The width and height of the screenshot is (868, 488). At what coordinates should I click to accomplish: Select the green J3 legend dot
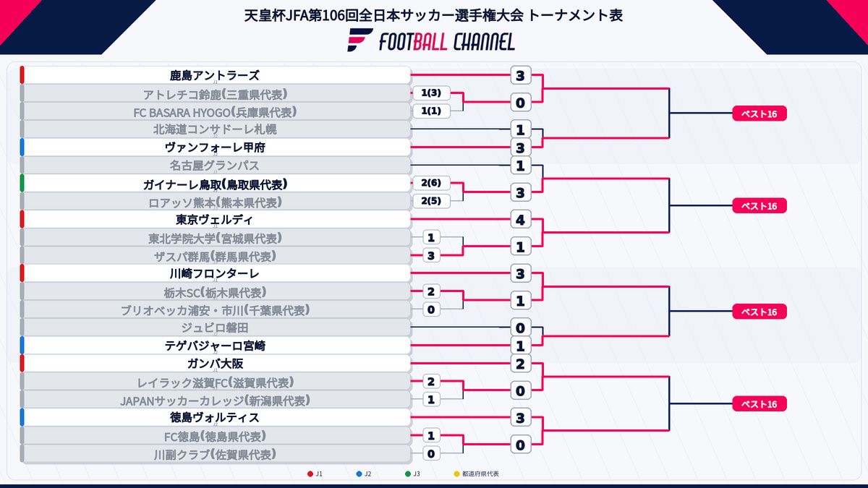pyautogui.click(x=408, y=474)
